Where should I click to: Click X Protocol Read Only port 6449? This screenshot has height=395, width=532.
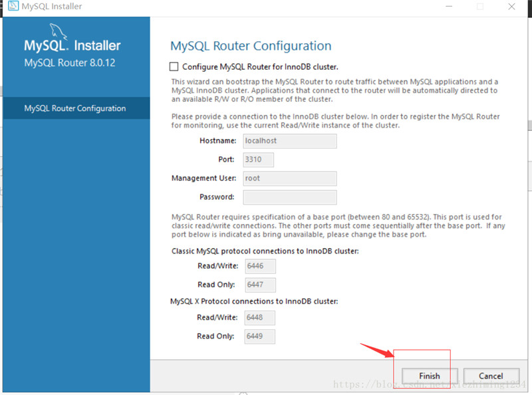[x=259, y=336]
